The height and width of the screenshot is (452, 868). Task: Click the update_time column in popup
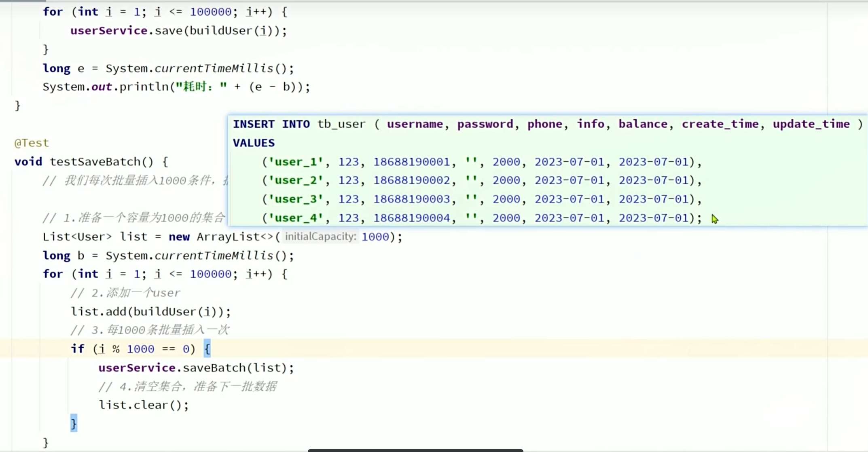tap(811, 124)
